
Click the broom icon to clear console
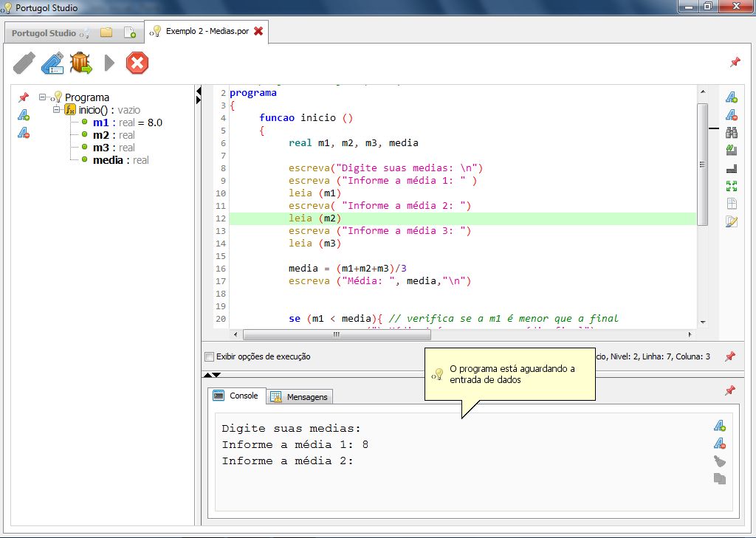coord(720,461)
